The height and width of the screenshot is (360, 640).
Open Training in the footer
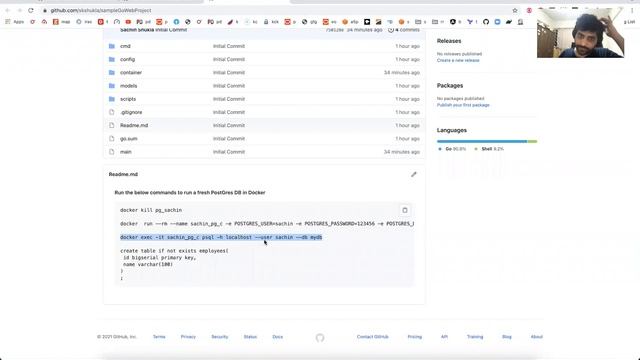(475, 337)
